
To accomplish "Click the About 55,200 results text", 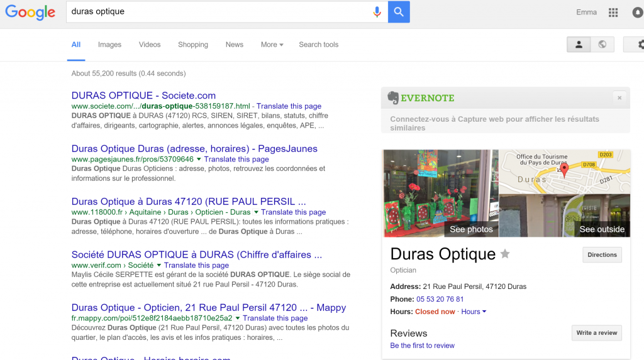I will point(128,74).
